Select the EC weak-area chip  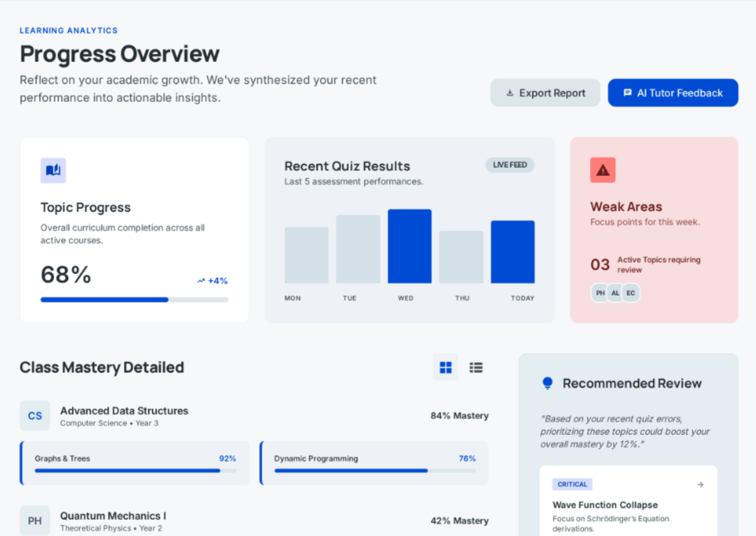tap(631, 293)
